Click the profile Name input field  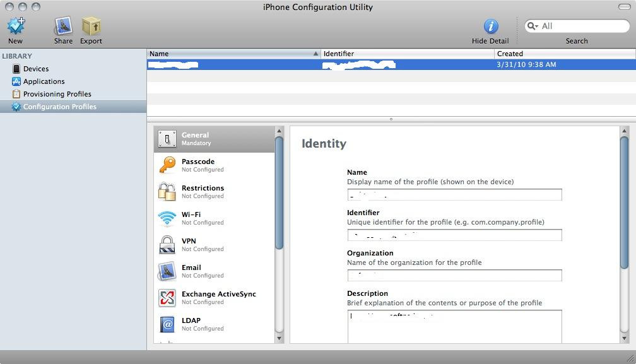[455, 194]
